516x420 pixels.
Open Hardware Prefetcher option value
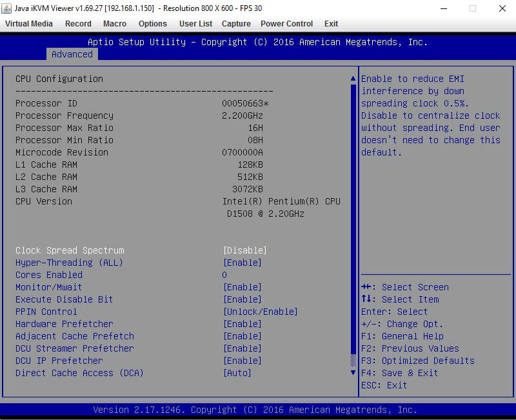tap(242, 324)
